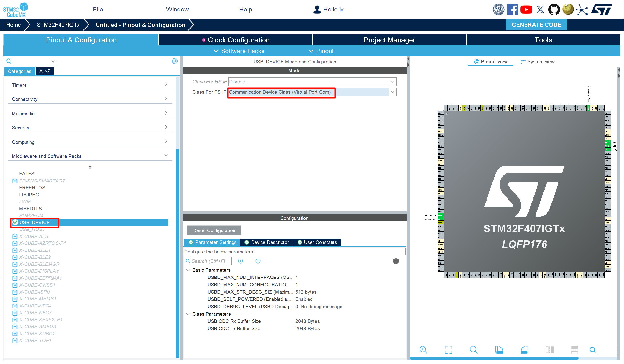Click the Reset Configuration button

tap(214, 230)
